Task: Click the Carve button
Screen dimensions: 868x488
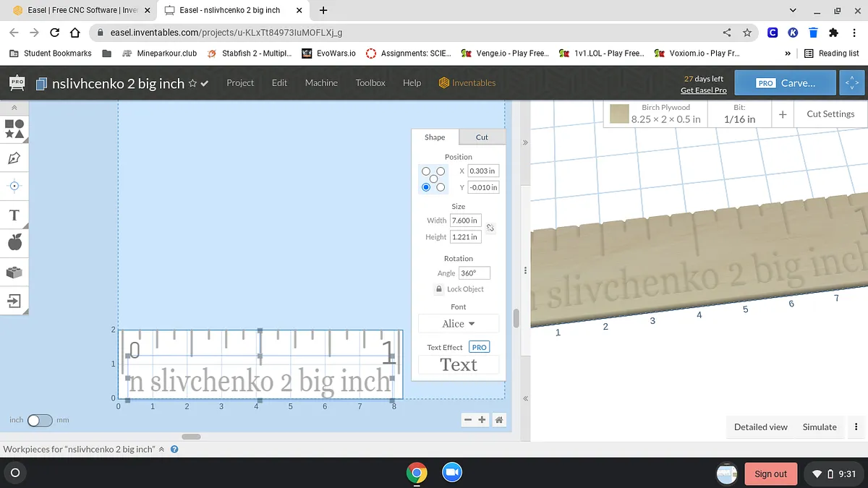Action: tap(785, 83)
